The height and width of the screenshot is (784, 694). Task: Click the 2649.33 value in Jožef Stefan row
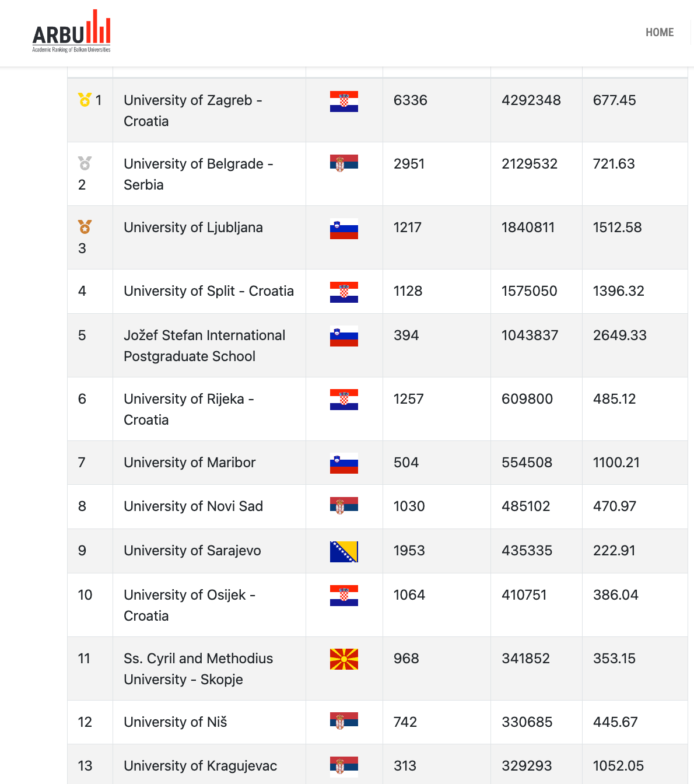point(619,335)
